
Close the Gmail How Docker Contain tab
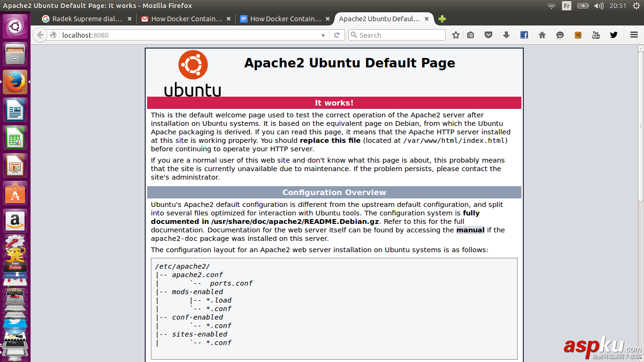229,19
